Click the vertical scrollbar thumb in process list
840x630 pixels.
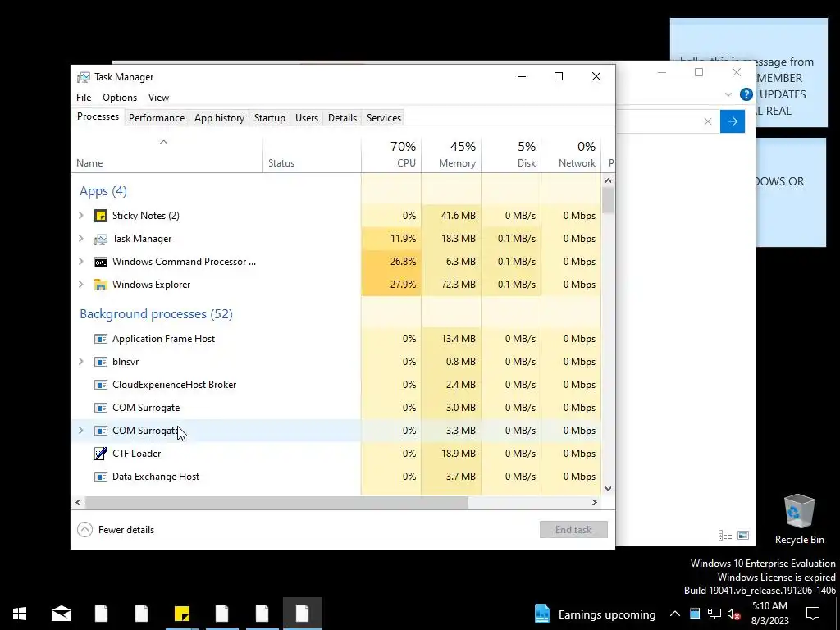(x=608, y=200)
